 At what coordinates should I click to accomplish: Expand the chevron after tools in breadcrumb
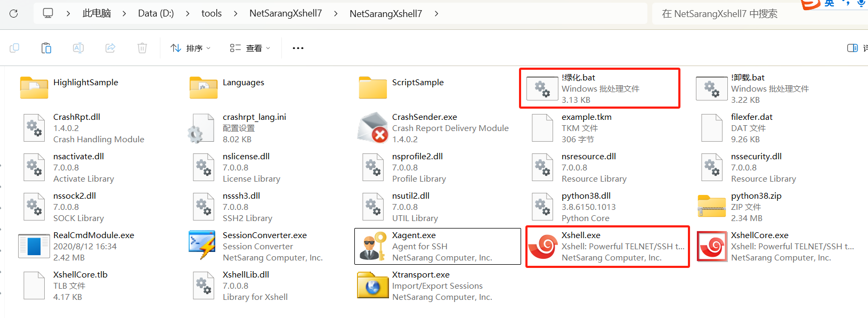click(236, 13)
